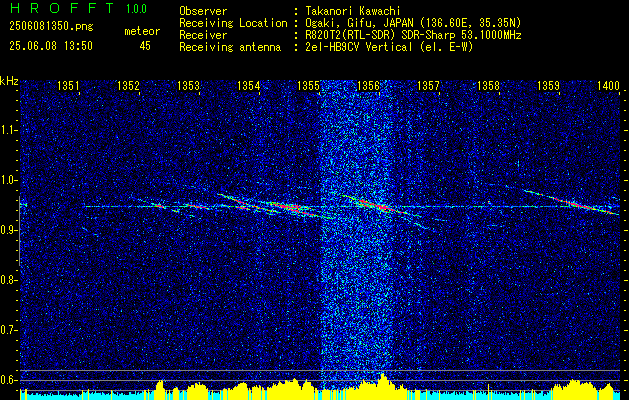Click the 1354 time marker

point(248,85)
